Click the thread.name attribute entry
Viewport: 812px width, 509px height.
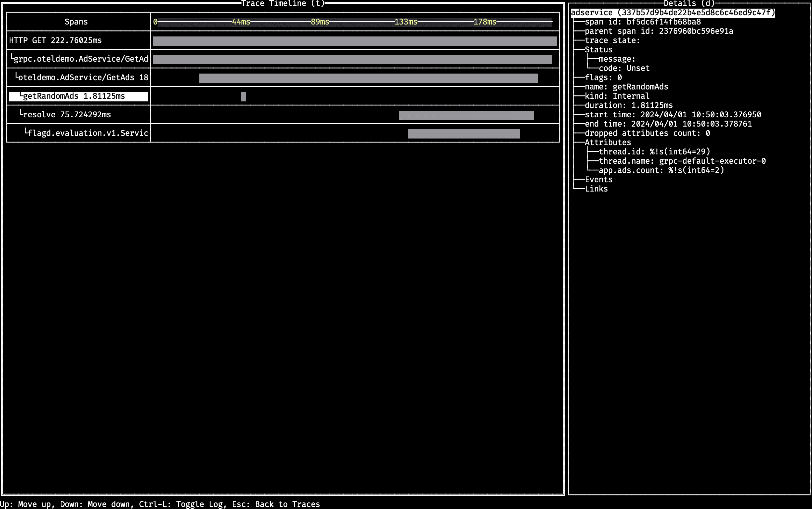[x=682, y=161]
